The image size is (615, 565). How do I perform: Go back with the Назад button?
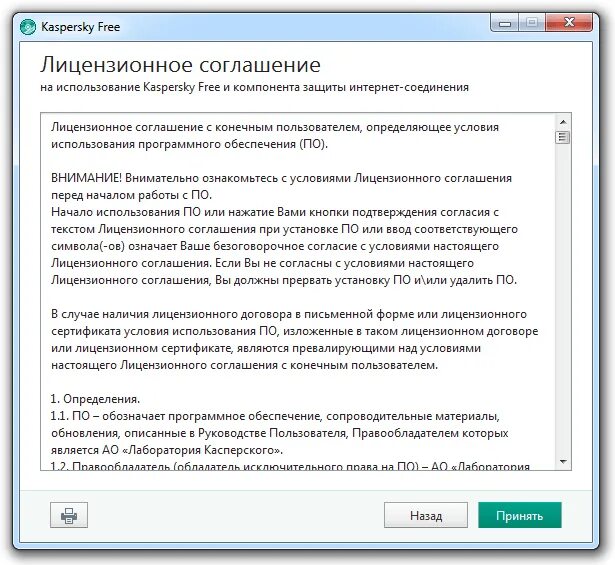click(x=426, y=515)
